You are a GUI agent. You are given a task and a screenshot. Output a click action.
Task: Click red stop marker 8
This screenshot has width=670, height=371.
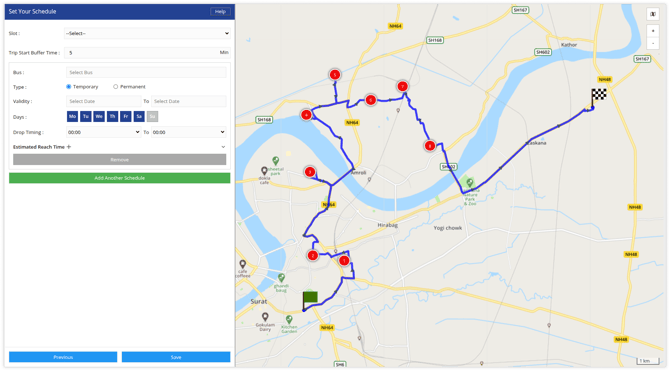430,146
